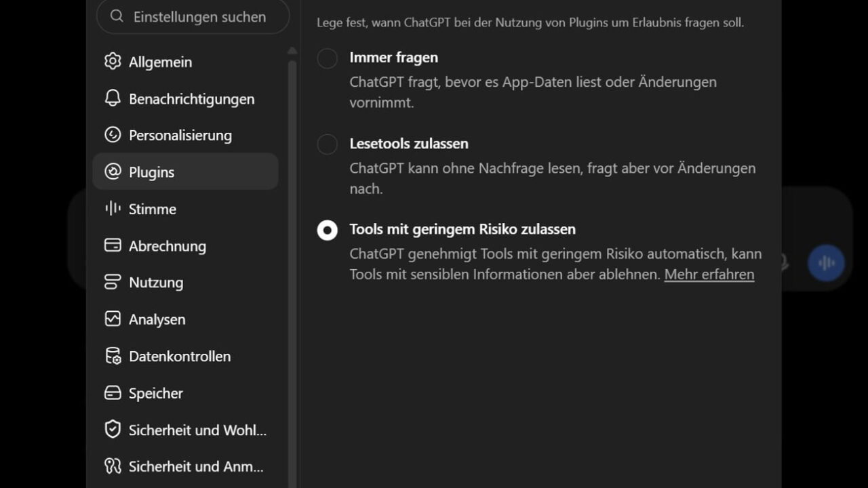Click the bell icon for Benachrichtigungen
868x488 pixels.
113,98
